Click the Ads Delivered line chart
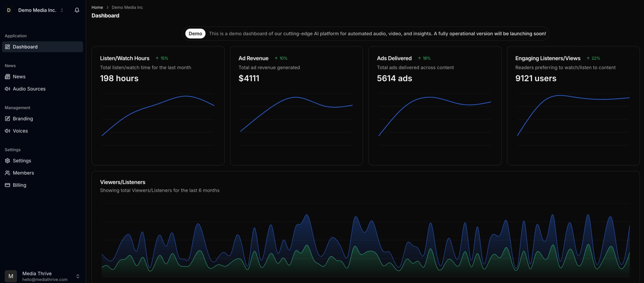This screenshot has height=283, width=644. (435, 119)
